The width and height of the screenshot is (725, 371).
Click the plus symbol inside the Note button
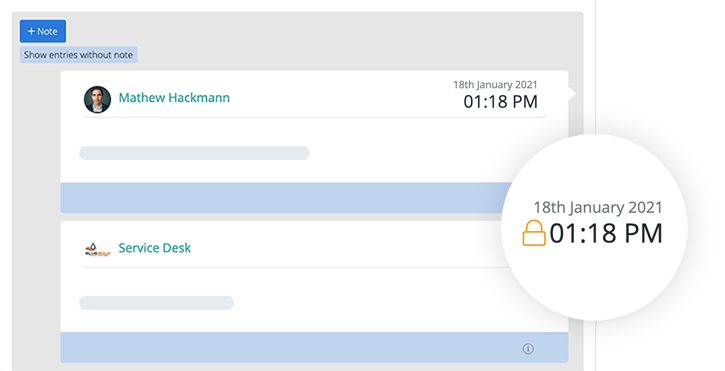(31, 31)
